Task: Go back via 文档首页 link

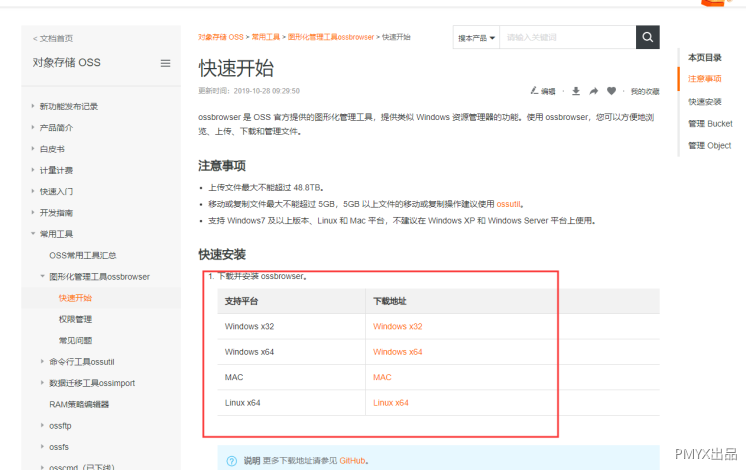Action: click(53, 39)
